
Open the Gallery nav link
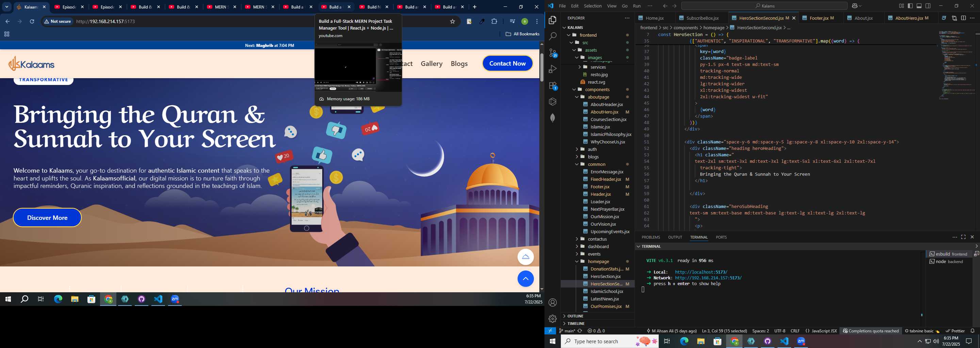tap(431, 64)
